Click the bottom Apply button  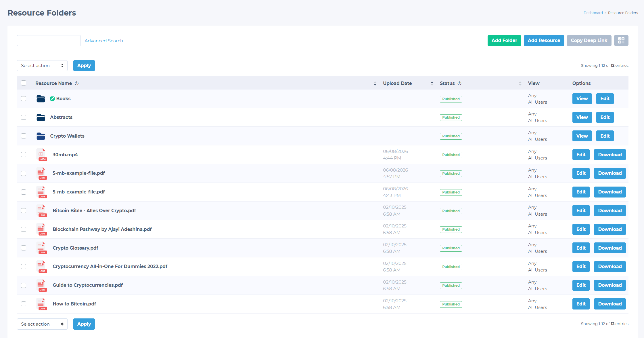[84, 324]
